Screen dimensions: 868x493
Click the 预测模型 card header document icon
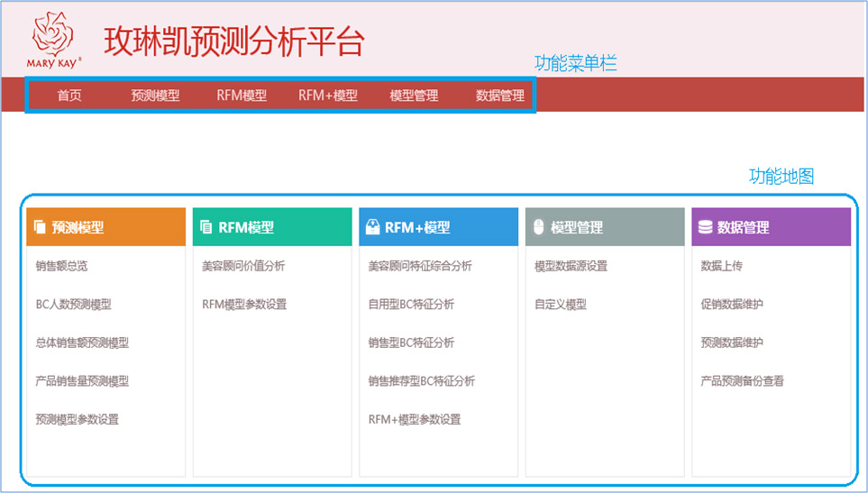point(40,227)
